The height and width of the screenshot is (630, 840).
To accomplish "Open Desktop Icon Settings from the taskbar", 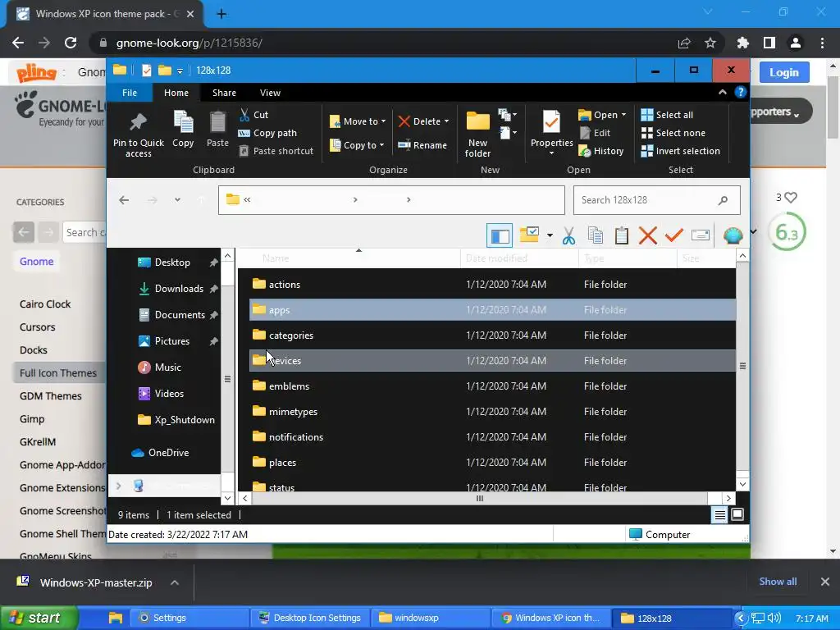I will coord(309,618).
